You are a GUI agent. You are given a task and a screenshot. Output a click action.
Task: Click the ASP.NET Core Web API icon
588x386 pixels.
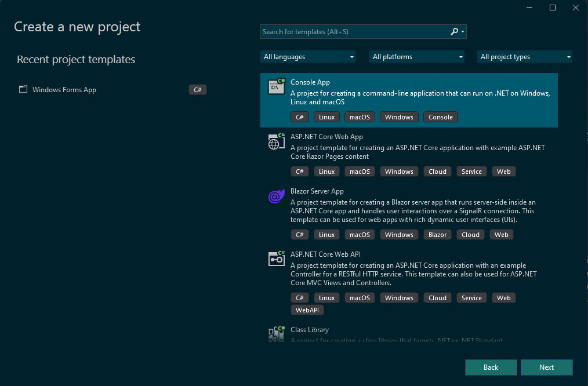coord(277,258)
